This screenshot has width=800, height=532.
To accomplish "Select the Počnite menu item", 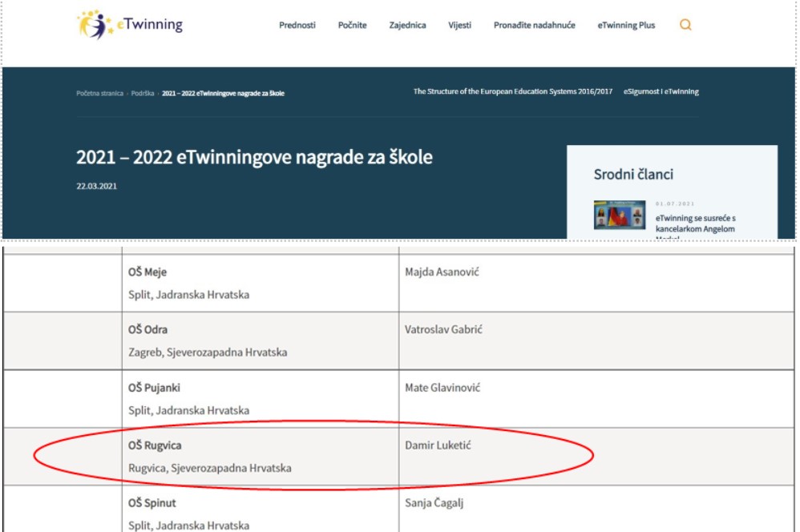I will 352,25.
